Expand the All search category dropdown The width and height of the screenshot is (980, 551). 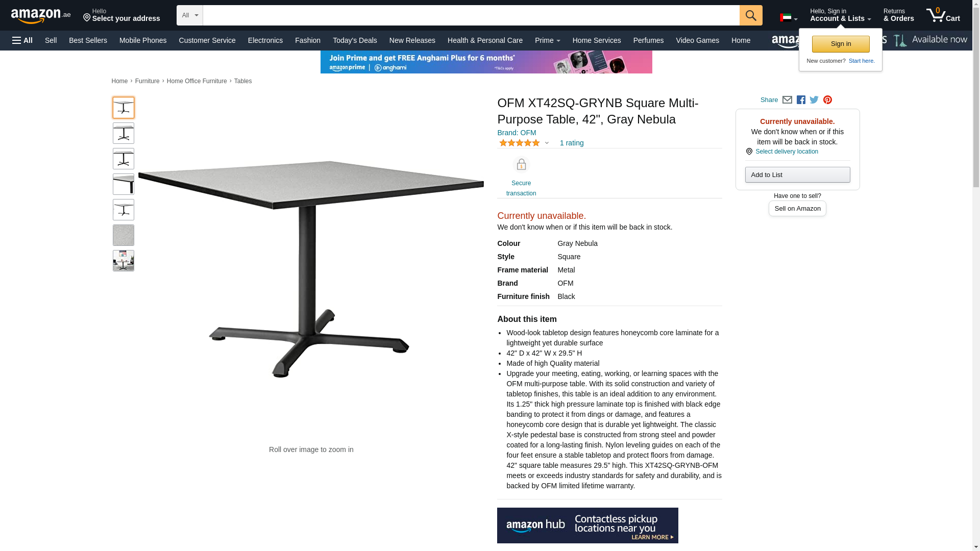pyautogui.click(x=190, y=15)
